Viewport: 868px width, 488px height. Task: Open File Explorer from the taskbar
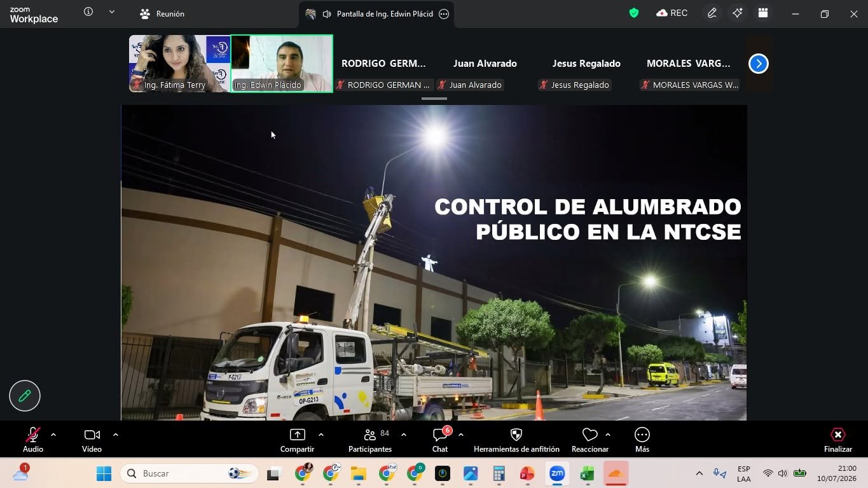pos(359,473)
